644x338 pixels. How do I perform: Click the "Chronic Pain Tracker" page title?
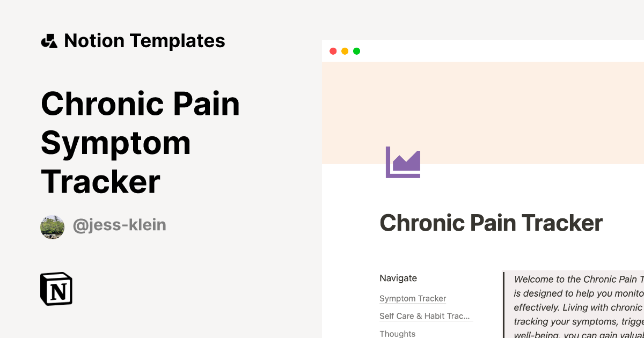(x=491, y=222)
